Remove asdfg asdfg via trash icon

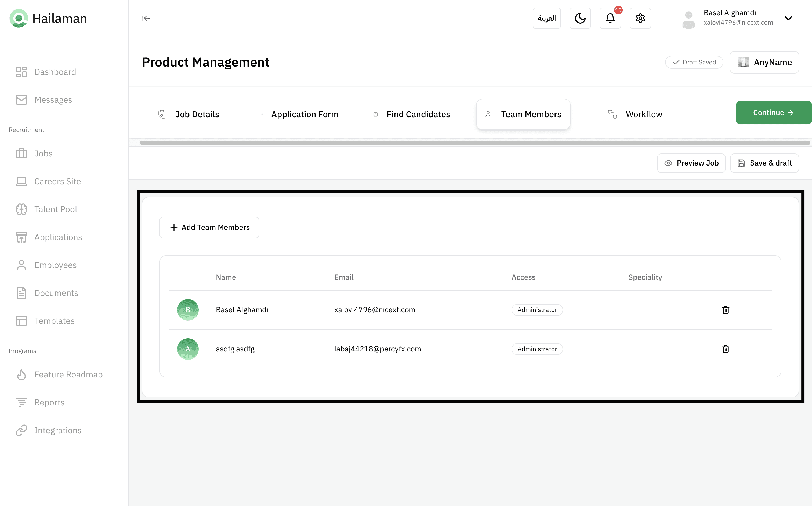[726, 349]
